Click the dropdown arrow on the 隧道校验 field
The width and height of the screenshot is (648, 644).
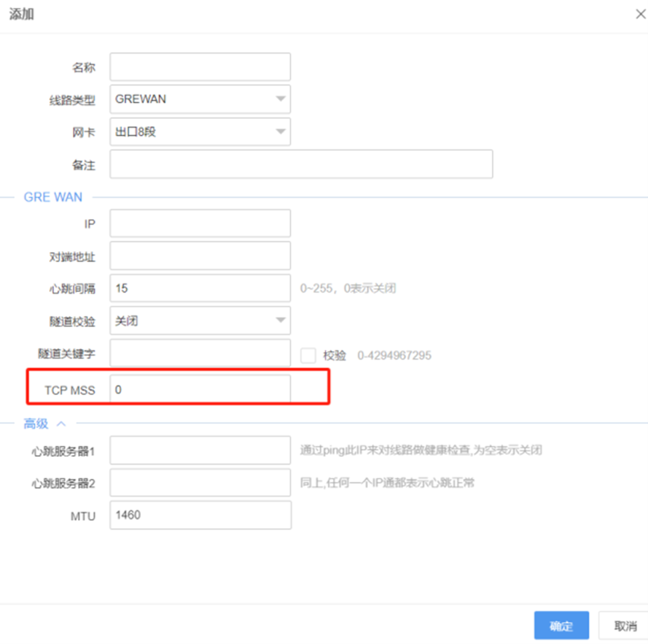[x=281, y=320]
